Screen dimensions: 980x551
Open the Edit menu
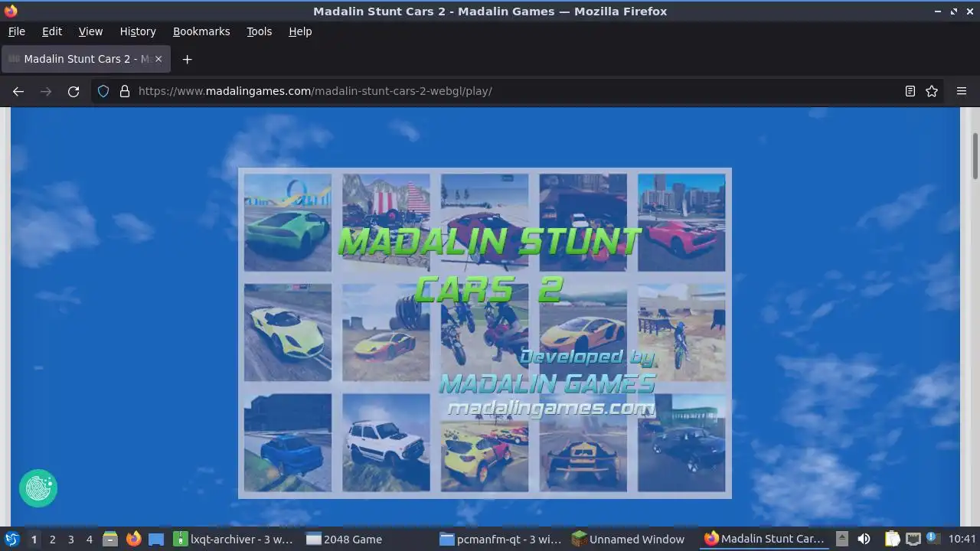(52, 31)
